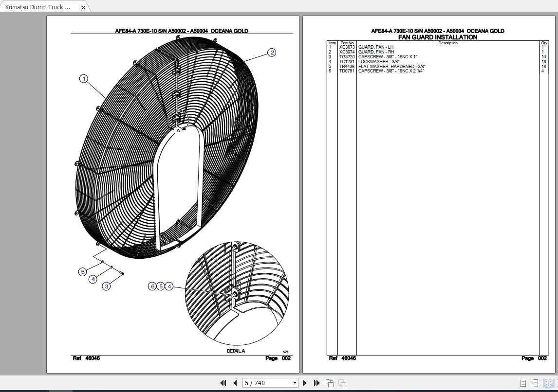Click Page 002 on the right page
The image size is (558, 392).
[x=534, y=358]
